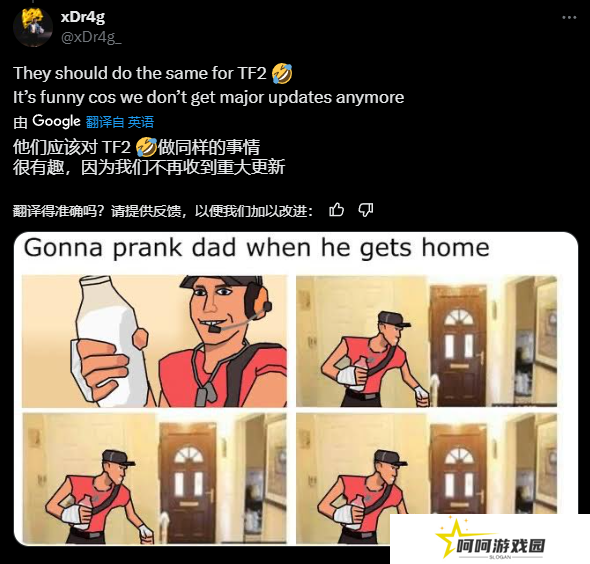The width and height of the screenshot is (590, 564).
Task: Click the thumbs down translation feedback icon
Action: 365,210
